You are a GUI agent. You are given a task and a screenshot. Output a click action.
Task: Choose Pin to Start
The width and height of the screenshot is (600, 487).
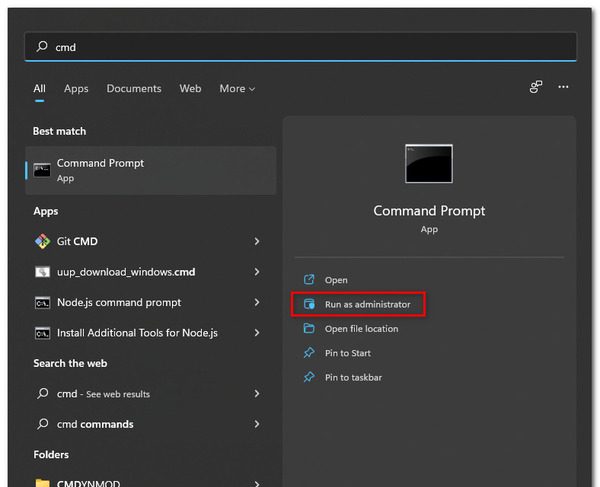[348, 353]
